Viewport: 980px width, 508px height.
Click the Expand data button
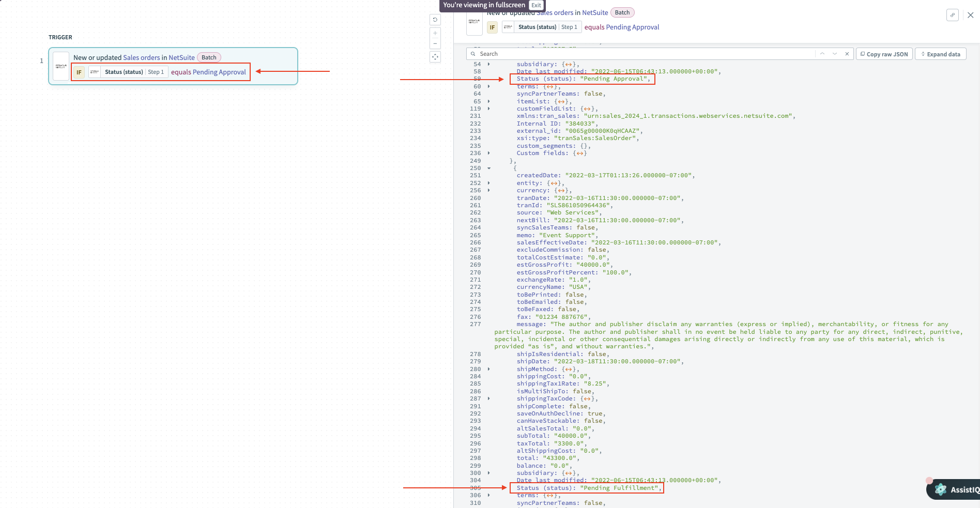click(x=940, y=54)
